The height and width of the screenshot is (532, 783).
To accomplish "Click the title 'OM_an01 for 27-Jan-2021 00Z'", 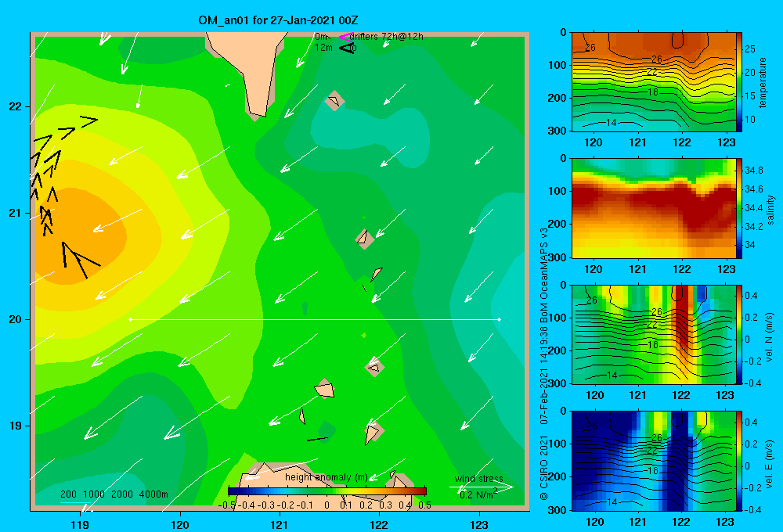I will (x=278, y=20).
